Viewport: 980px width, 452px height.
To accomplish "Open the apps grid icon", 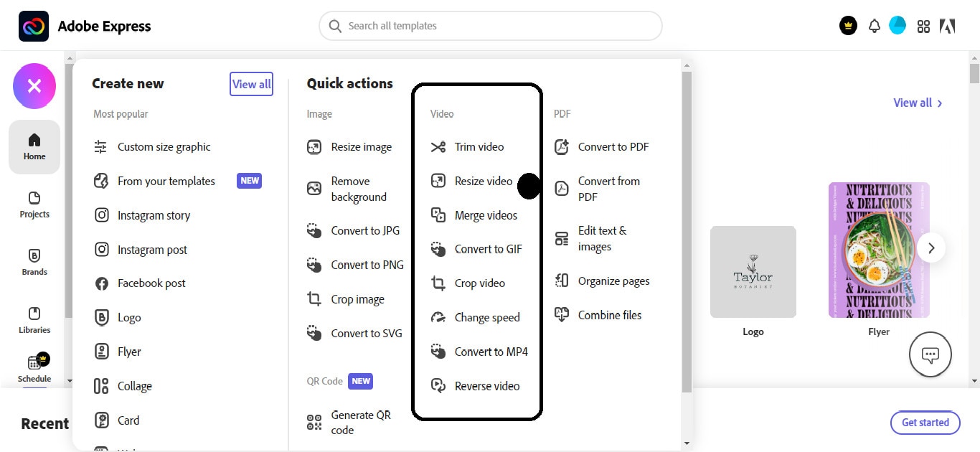I will (x=923, y=27).
